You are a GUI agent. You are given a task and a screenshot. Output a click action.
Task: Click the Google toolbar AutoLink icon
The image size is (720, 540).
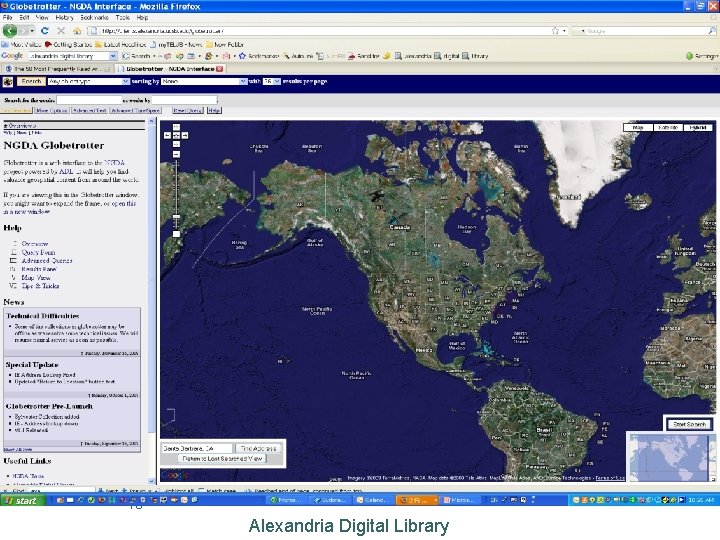[x=287, y=56]
